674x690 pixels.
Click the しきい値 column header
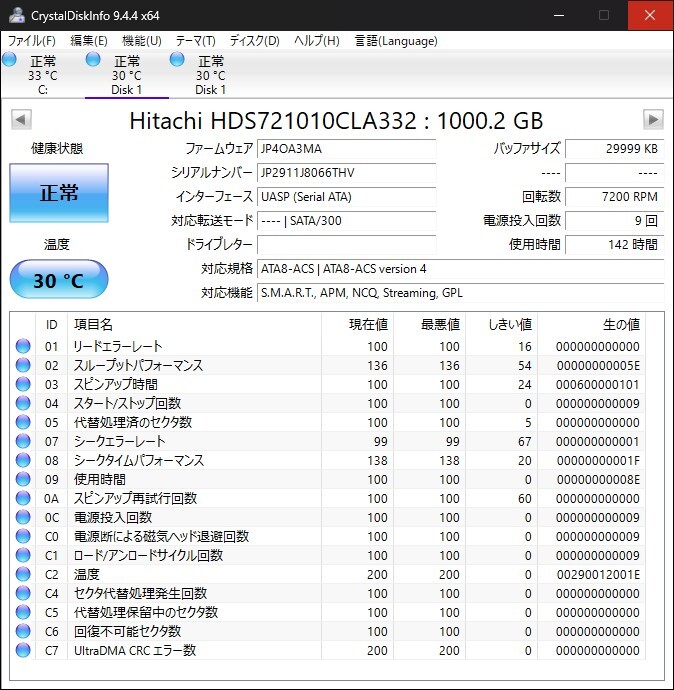click(x=502, y=325)
